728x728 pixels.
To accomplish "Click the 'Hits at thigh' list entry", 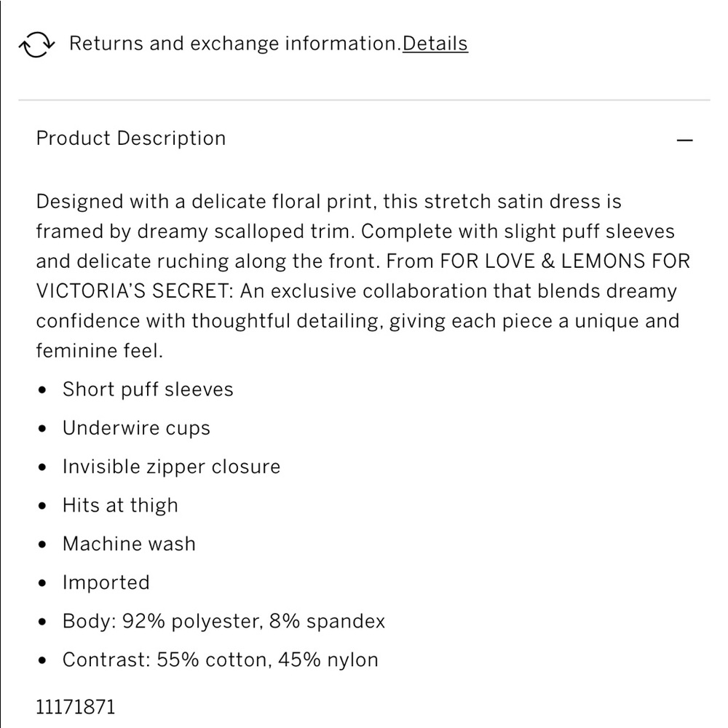I will coord(120,505).
